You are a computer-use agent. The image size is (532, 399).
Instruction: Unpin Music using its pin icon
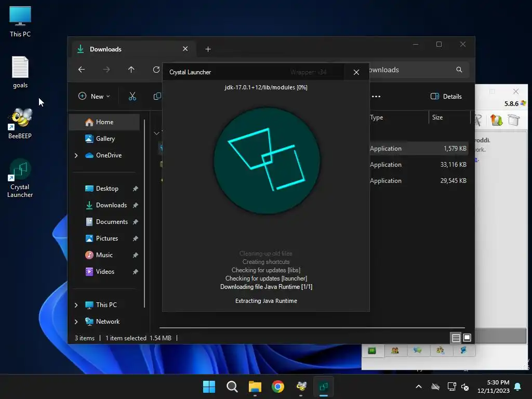tap(136, 255)
